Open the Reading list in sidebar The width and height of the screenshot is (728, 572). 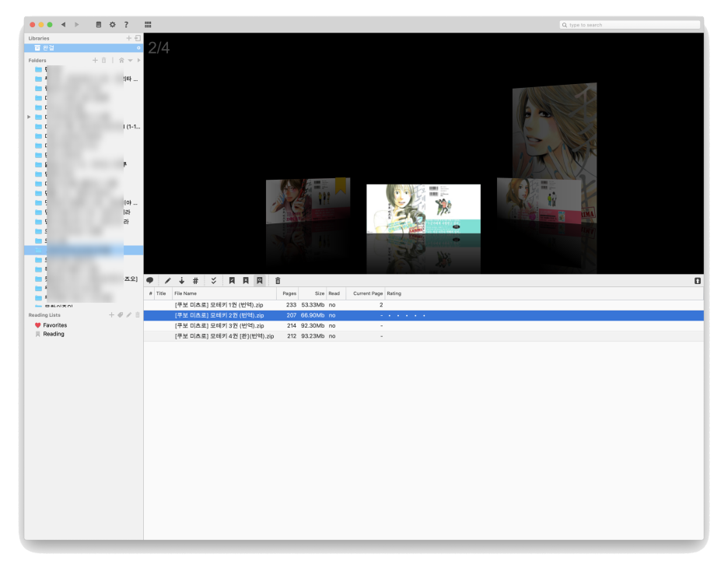tap(53, 334)
